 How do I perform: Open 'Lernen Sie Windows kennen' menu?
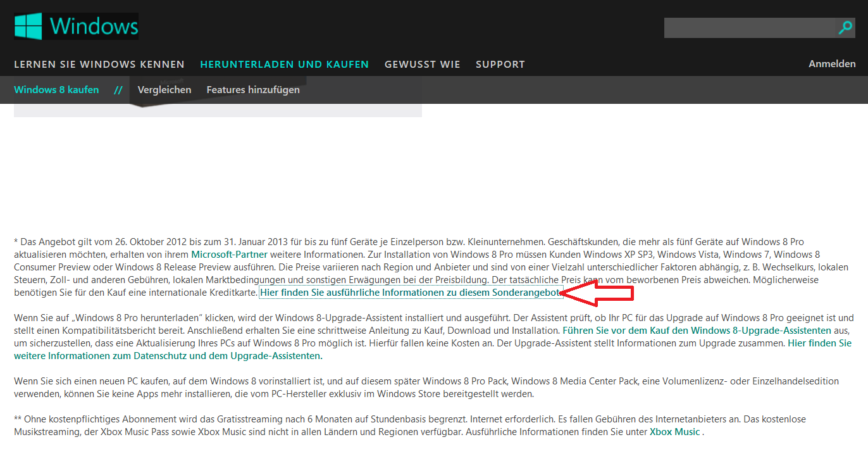99,64
